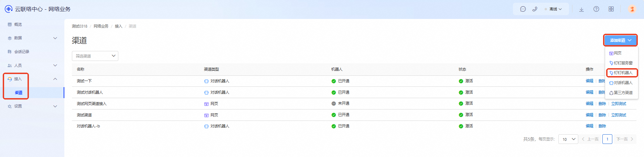Open the 离线 status dropdown
This screenshot has height=157, width=644.
pos(553,9)
